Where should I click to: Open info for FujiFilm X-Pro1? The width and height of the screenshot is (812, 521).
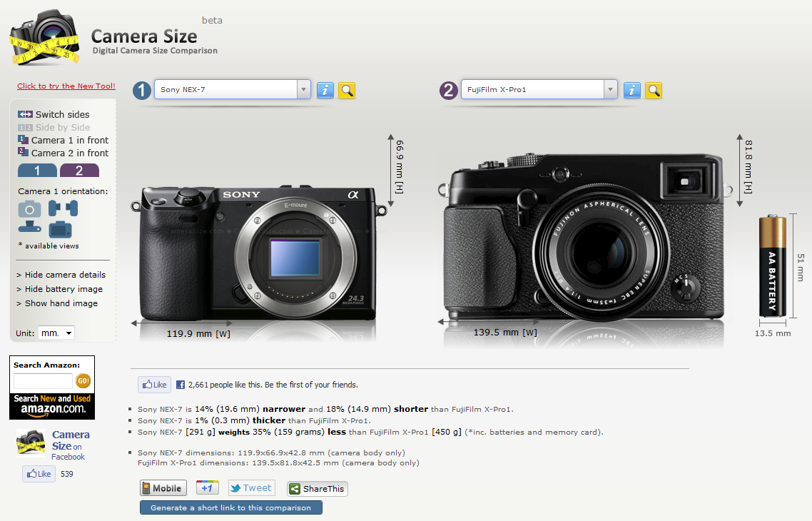tap(631, 90)
